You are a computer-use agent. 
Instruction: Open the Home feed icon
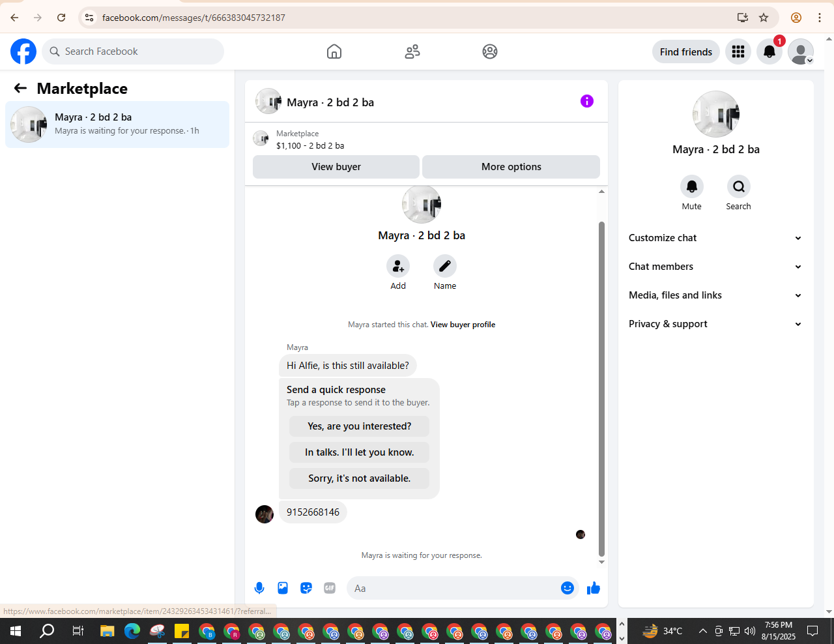[x=334, y=51]
